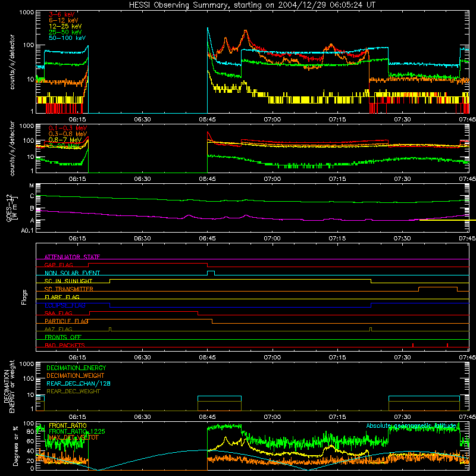
Task: Select the 25-50 keV legend label
Action: [x=65, y=32]
